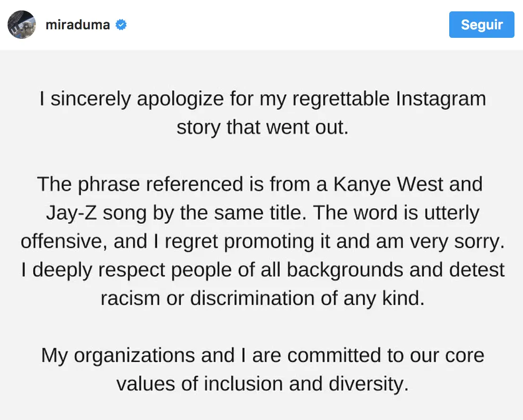
Task: Click the word "committed" in the last paragraph
Action: click(x=334, y=355)
